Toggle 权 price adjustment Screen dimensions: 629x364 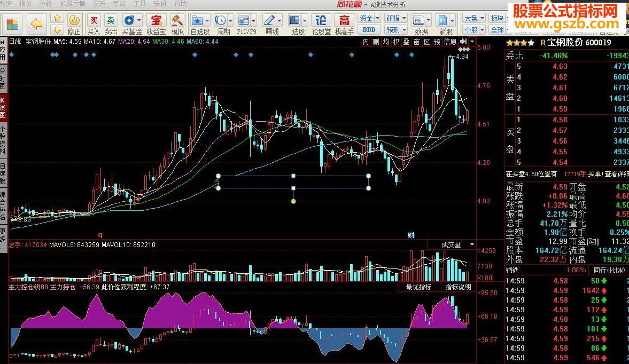pyautogui.click(x=396, y=42)
